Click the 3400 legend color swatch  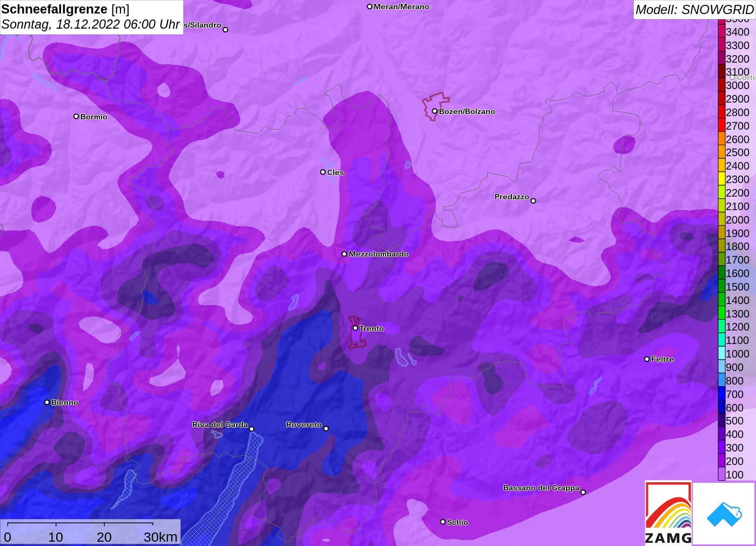pyautogui.click(x=721, y=31)
